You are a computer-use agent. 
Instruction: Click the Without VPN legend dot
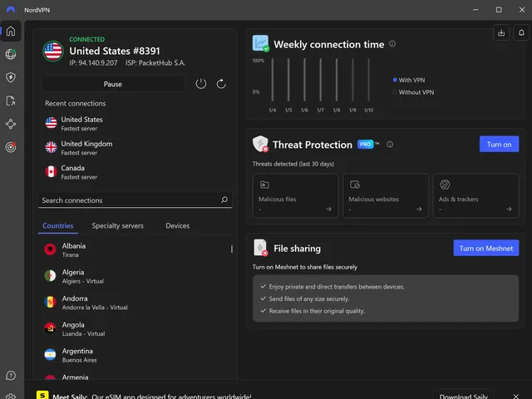pos(395,92)
